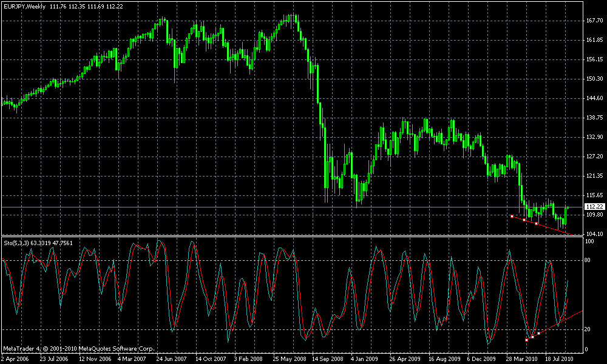Select middle anchor of stochastic trendline
Viewport: 607px width, 364px height.
pyautogui.click(x=533, y=337)
